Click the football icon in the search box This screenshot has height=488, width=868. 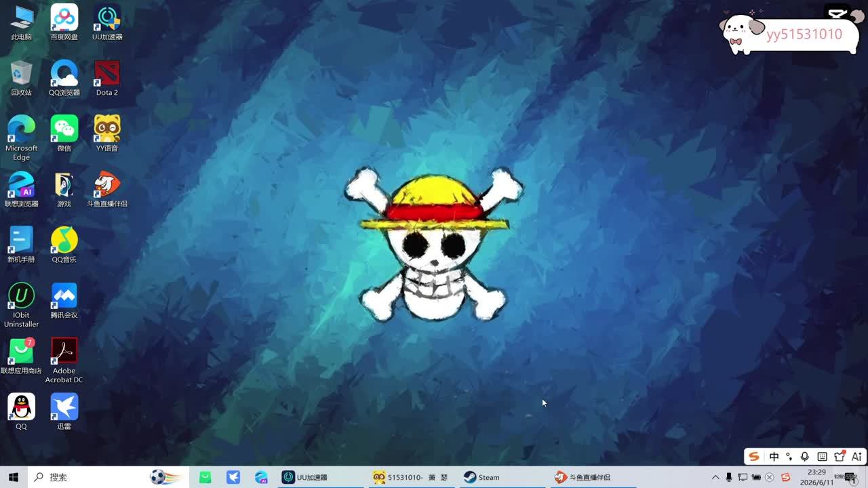coord(166,477)
